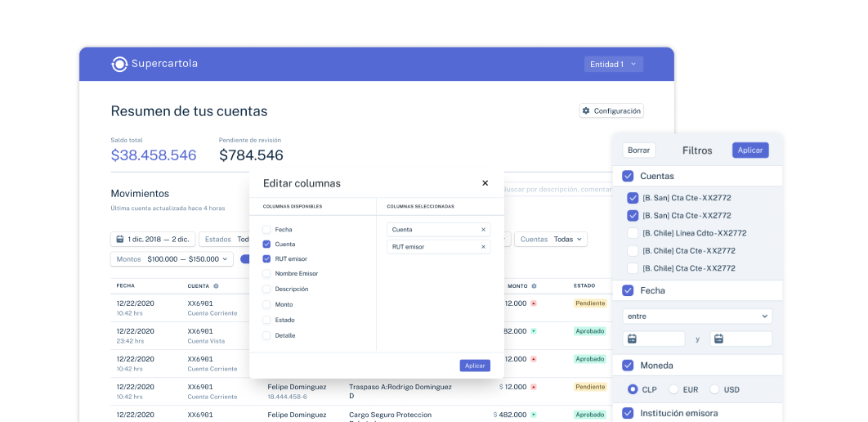The image size is (868, 422).
Task: Click the calendar icon in the date range filter
Action: [x=120, y=240]
